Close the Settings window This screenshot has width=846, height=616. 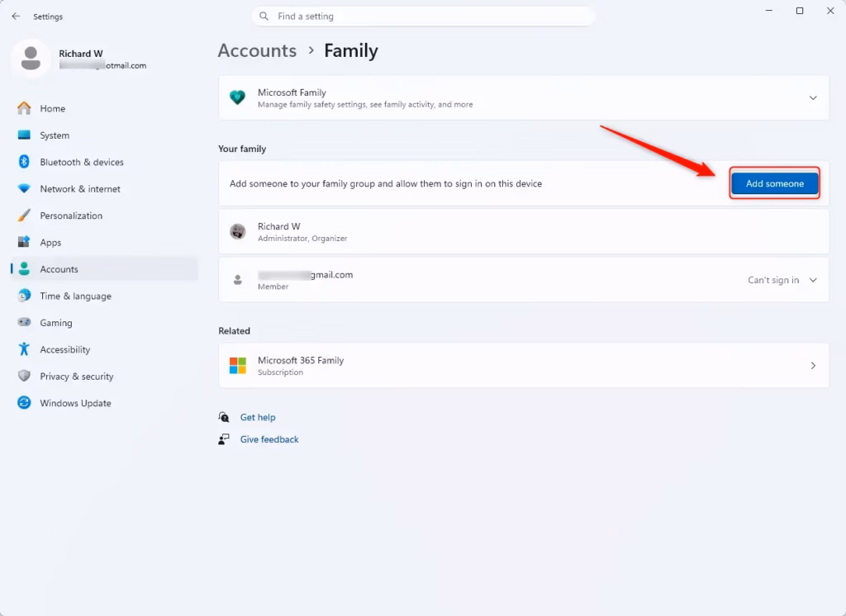tap(830, 11)
